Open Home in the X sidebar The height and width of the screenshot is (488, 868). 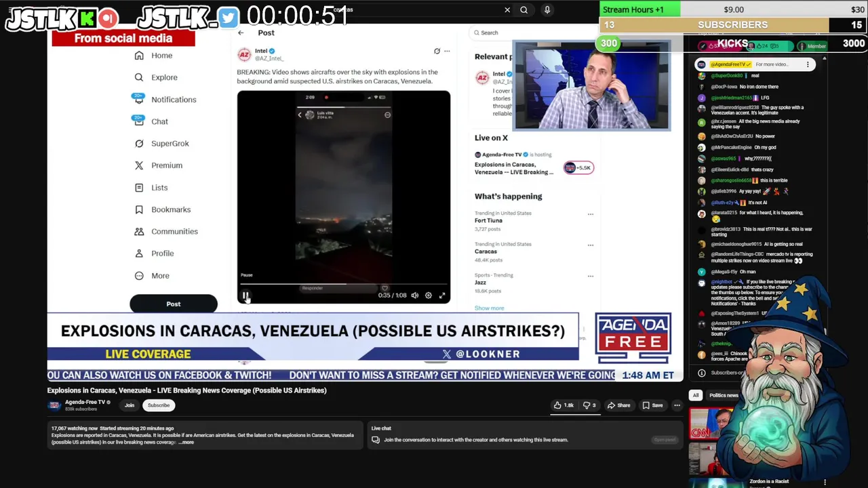tap(154, 56)
